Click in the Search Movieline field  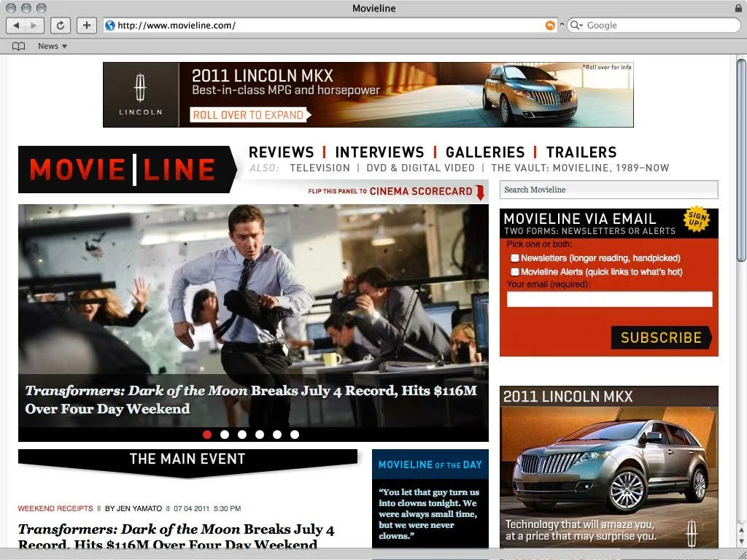(609, 190)
